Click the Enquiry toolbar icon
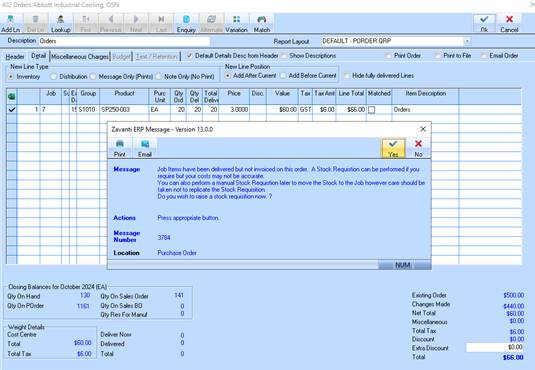 (186, 24)
